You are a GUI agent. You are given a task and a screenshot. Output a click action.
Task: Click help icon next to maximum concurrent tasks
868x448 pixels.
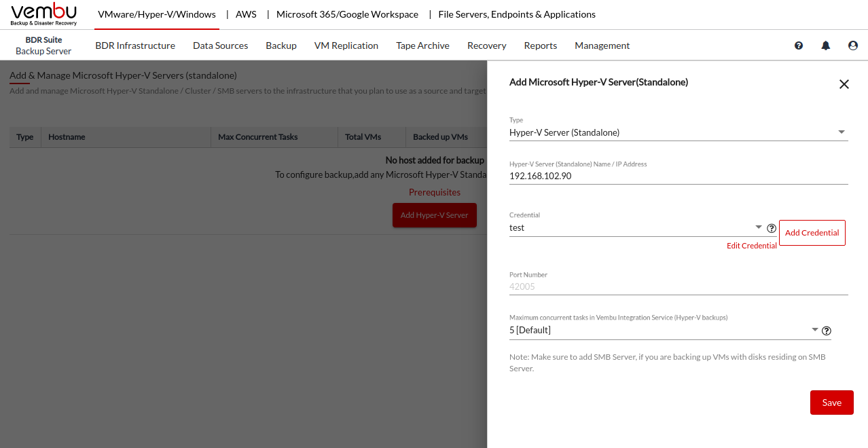coord(827,331)
